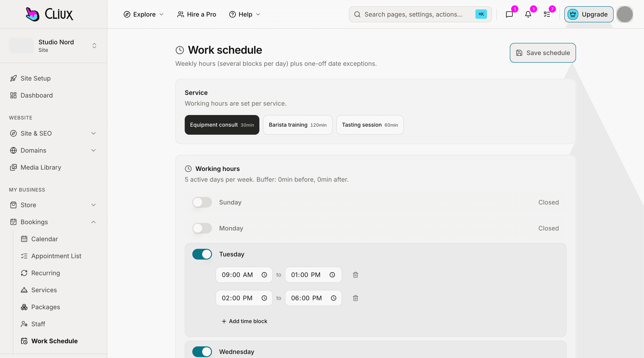Select the Equipment consult service
Viewport: 644px width, 358px height.
coord(222,125)
